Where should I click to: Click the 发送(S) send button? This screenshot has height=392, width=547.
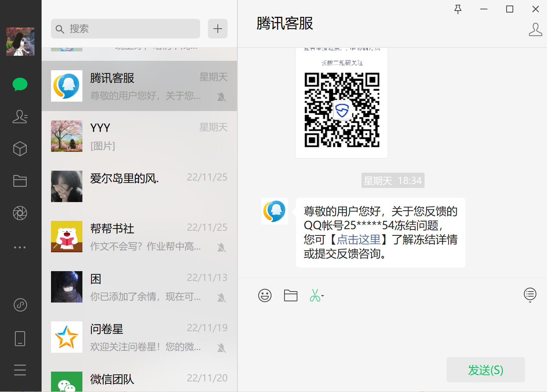(x=486, y=370)
